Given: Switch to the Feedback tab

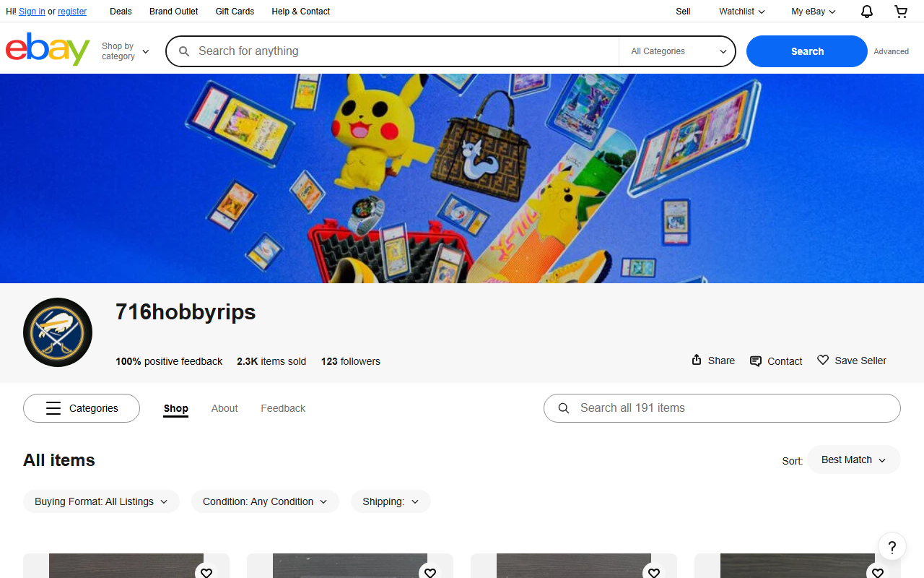Looking at the screenshot, I should coord(283,408).
